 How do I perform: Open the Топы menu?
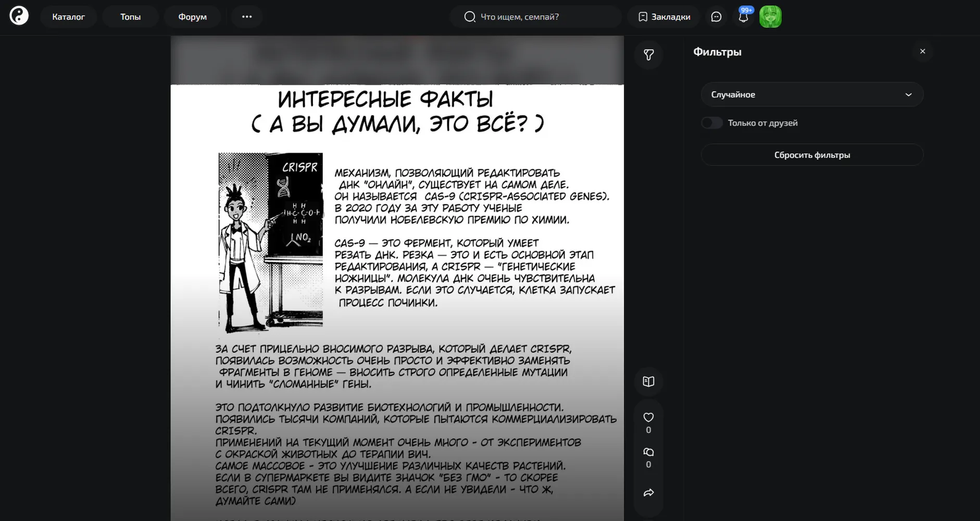click(130, 17)
